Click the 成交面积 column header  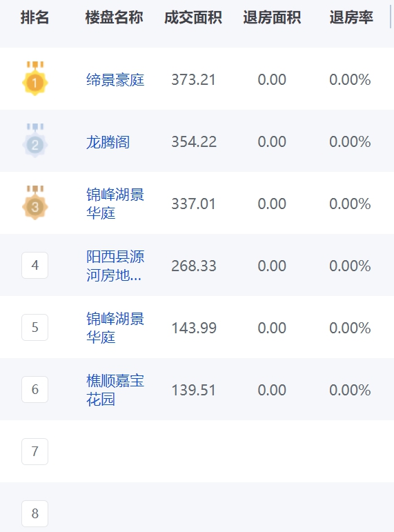click(193, 17)
